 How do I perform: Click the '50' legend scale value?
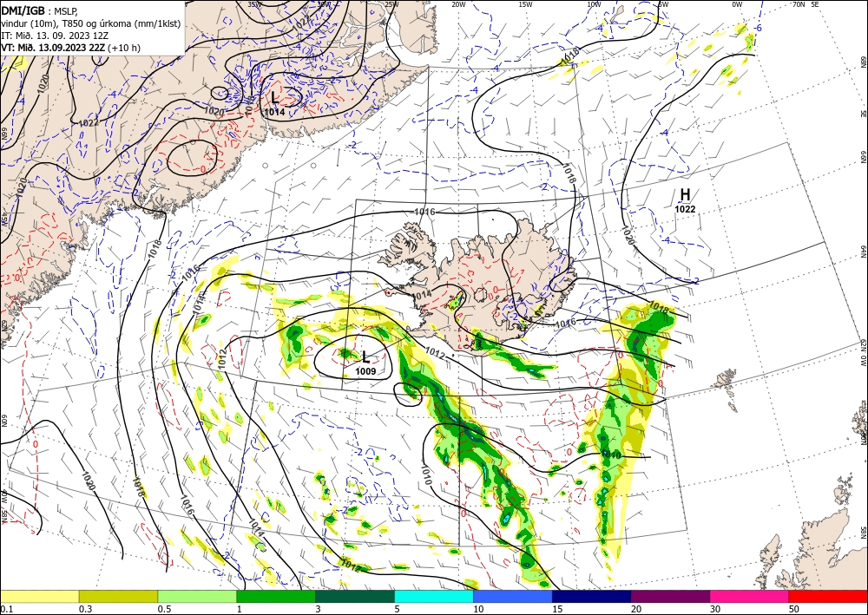click(794, 609)
